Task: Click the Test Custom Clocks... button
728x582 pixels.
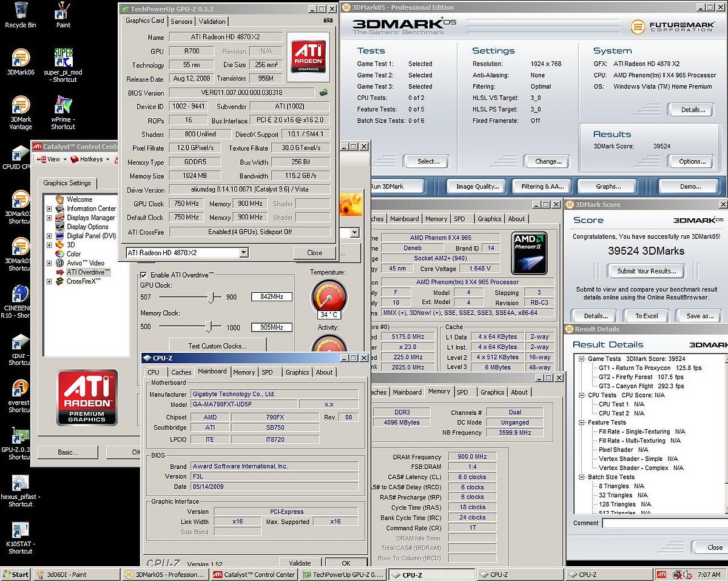Action: [x=217, y=346]
